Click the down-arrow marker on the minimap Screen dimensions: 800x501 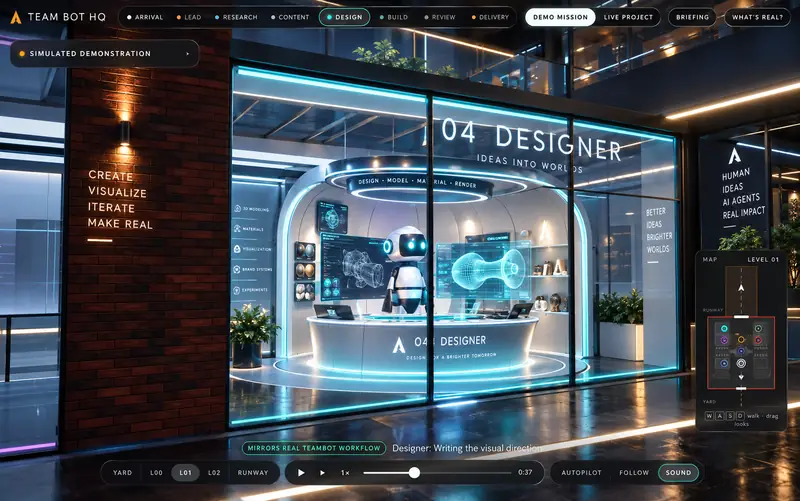point(741,377)
